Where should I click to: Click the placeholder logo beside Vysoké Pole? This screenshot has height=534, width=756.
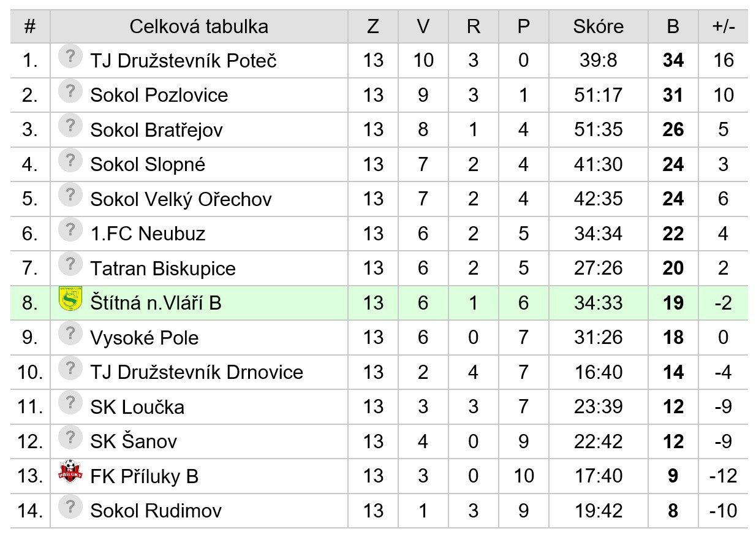point(70,334)
